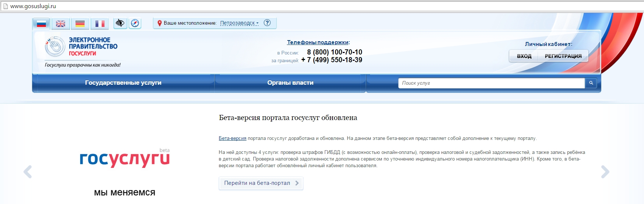
Task: Click the French flag language icon
Action: click(x=100, y=24)
